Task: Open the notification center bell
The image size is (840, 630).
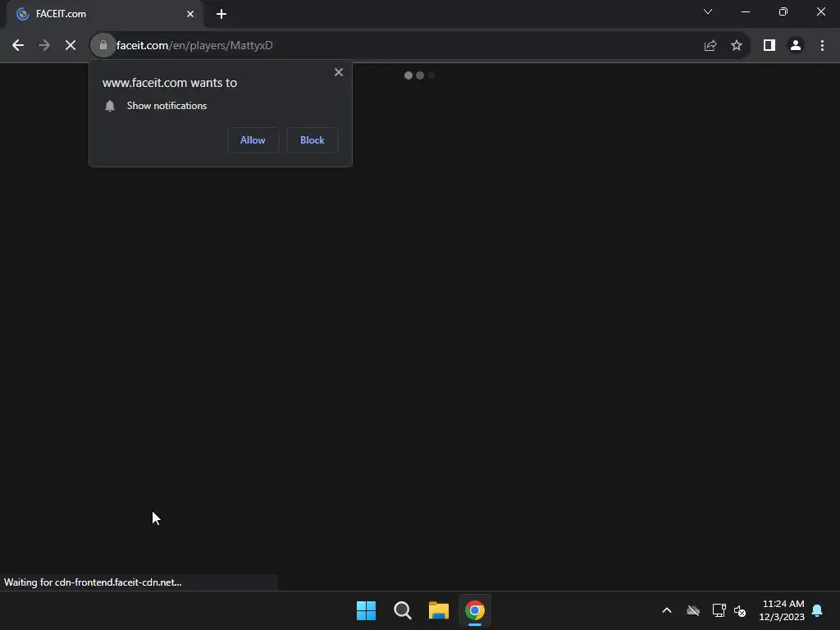Action: point(818,610)
